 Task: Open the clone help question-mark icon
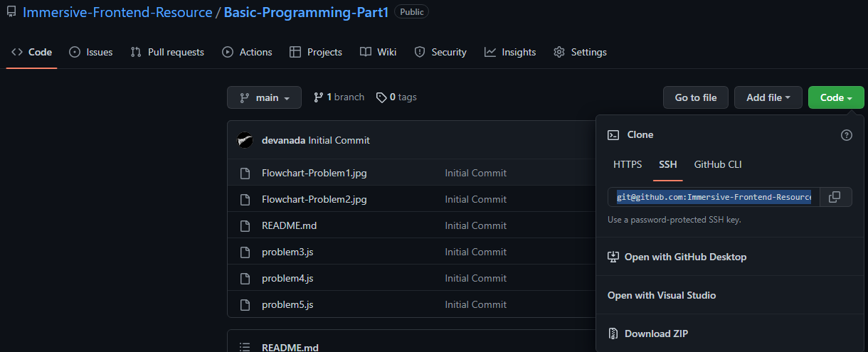(x=847, y=135)
